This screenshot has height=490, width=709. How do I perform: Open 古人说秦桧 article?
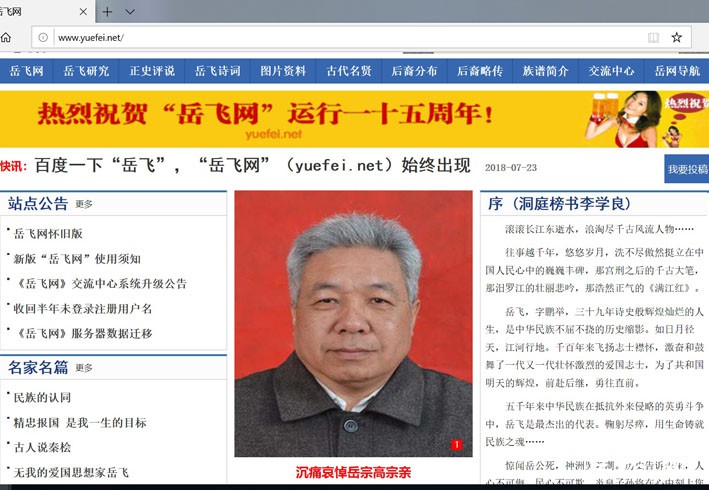click(x=42, y=448)
